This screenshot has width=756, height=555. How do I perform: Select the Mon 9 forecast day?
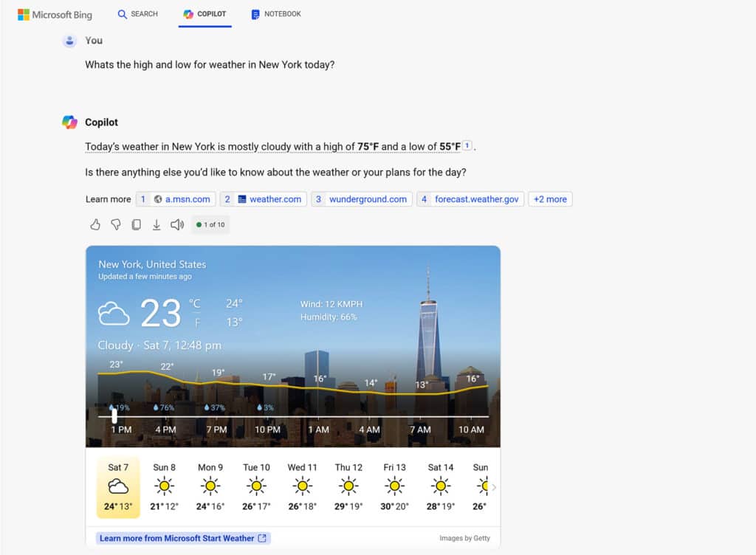(210, 487)
